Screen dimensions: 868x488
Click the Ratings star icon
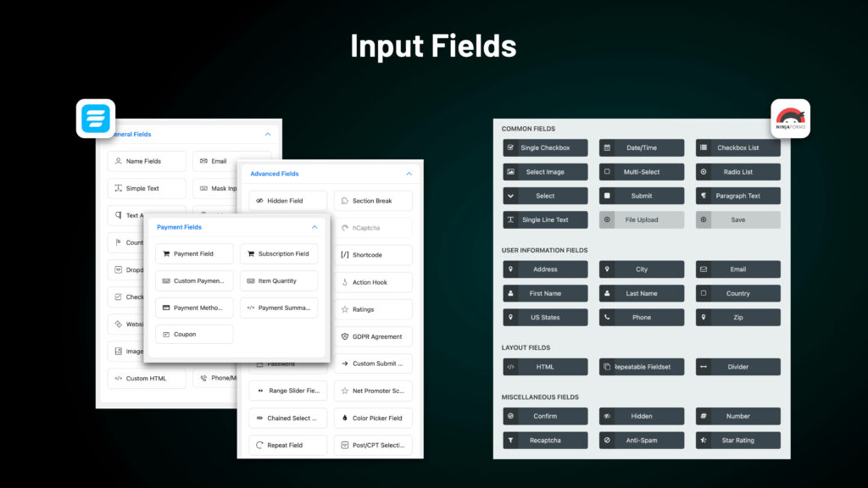[x=345, y=309]
